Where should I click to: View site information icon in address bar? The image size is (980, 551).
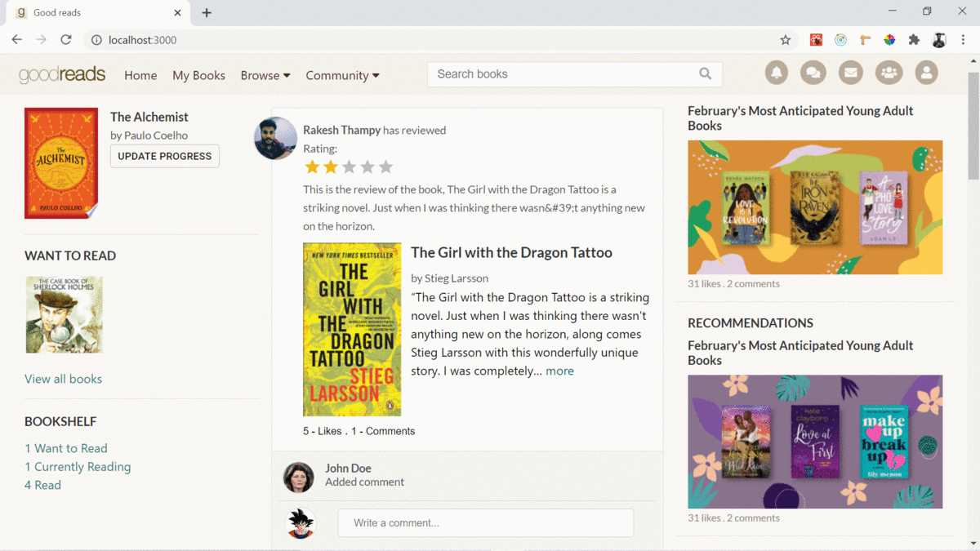pos(96,40)
